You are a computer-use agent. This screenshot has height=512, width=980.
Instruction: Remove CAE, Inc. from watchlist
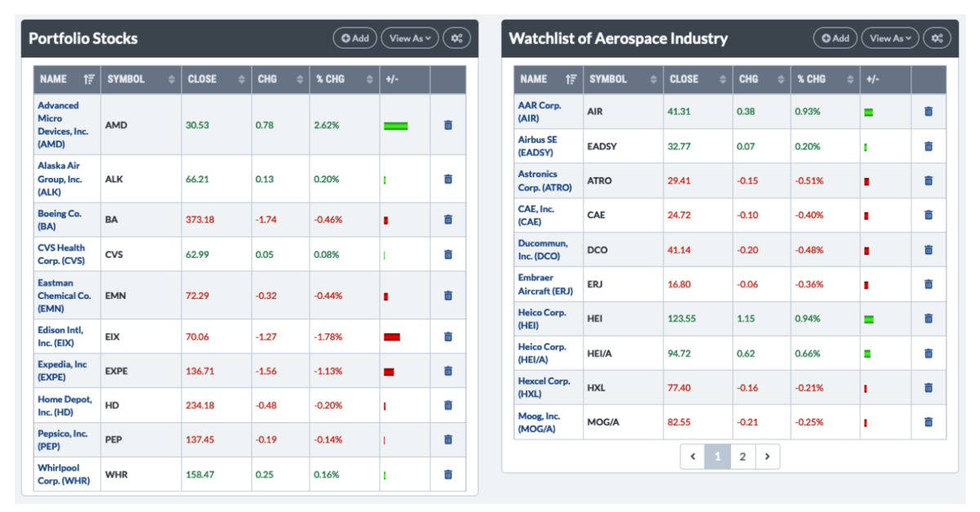pos(929,215)
